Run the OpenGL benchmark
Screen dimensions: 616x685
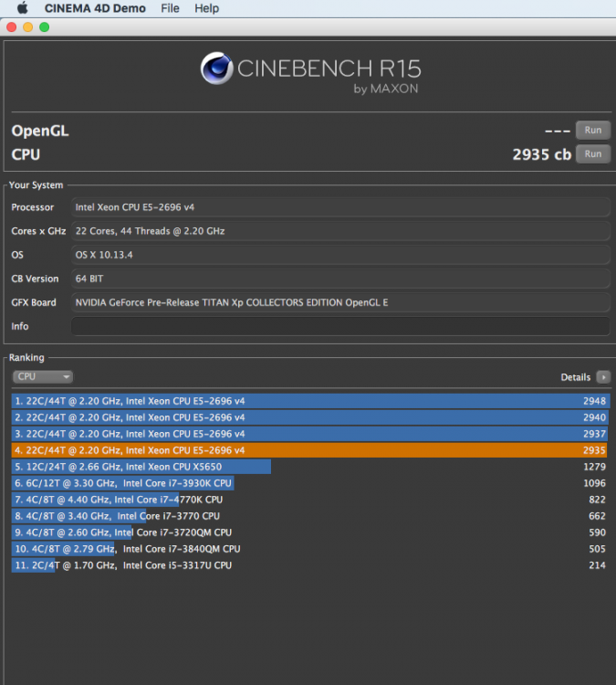[x=593, y=131]
